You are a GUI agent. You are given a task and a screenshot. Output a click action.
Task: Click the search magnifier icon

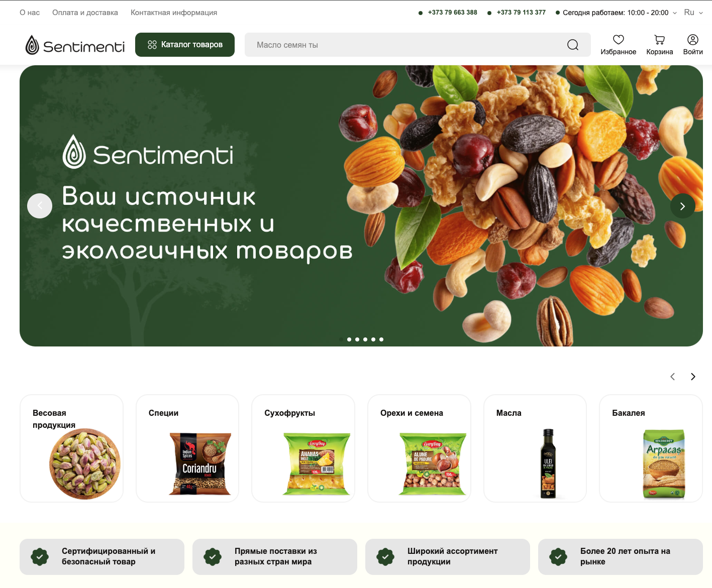pyautogui.click(x=573, y=45)
